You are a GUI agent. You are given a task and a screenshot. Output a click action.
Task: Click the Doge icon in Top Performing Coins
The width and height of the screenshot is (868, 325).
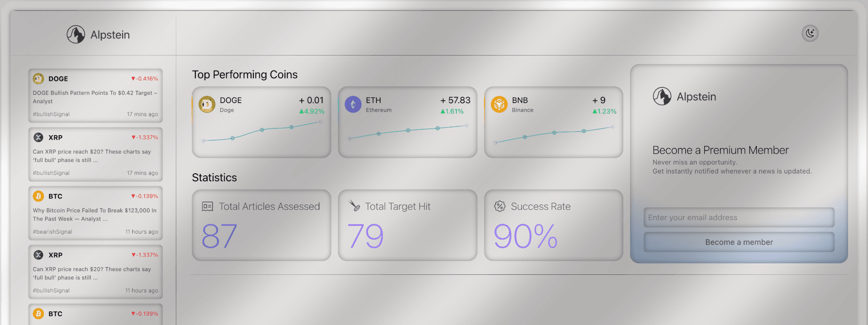pos(207,104)
